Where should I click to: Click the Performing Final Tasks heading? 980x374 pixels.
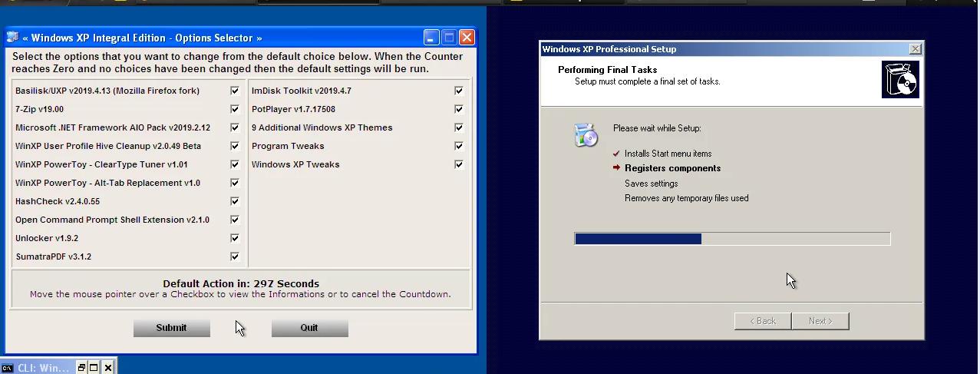click(608, 70)
